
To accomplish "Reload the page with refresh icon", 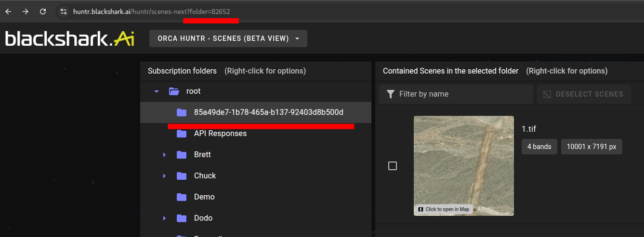I will [x=43, y=12].
